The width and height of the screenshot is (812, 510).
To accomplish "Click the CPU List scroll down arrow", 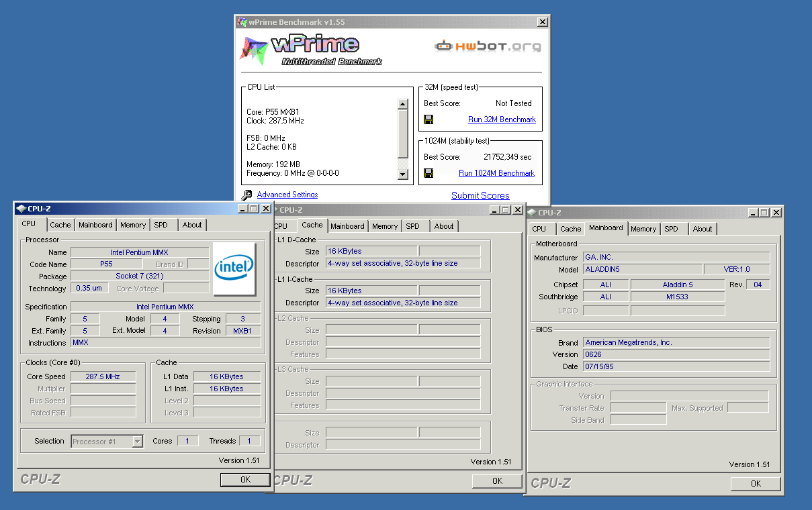I will 403,174.
